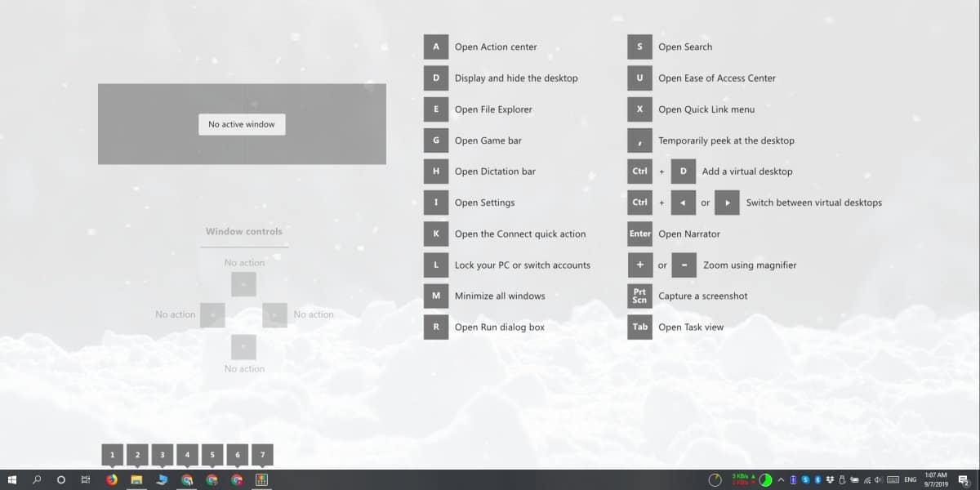Open Dropbox from the system tray
The image size is (980, 490).
coord(828,481)
